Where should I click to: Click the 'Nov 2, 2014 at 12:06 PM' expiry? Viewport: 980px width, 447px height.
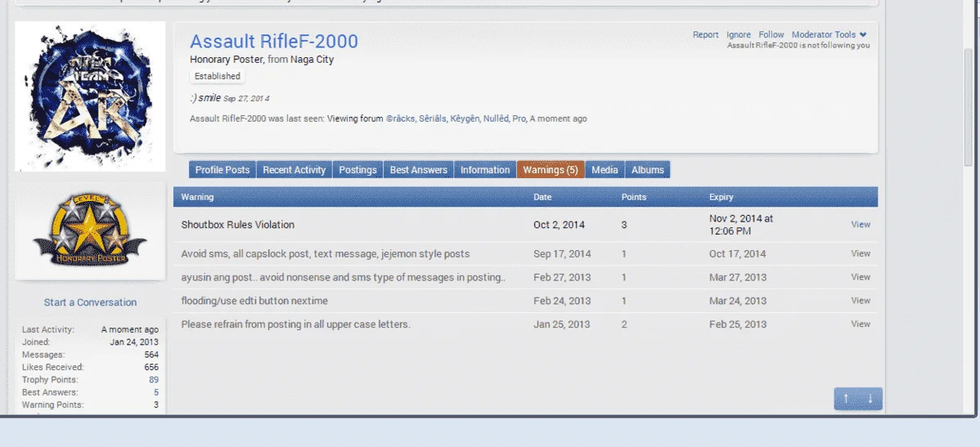pyautogui.click(x=741, y=225)
